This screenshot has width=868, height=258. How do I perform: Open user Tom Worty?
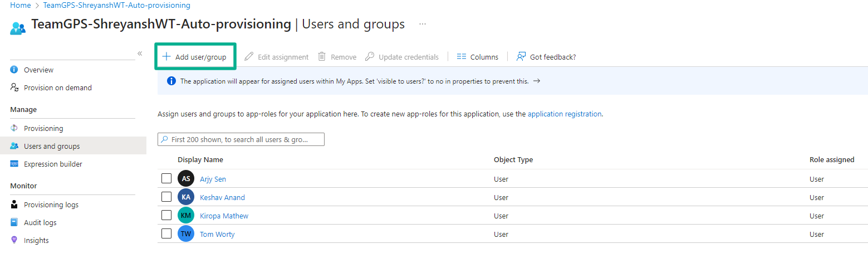click(x=217, y=234)
